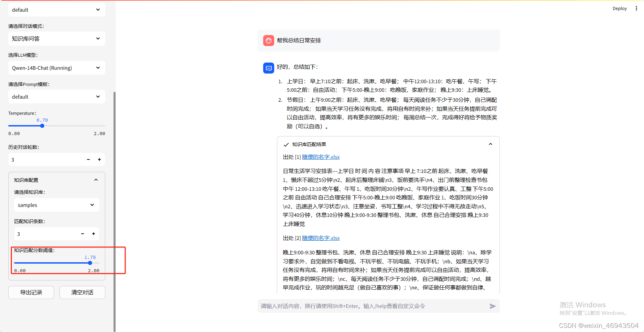Click the user message 帮我总结日常安排
Image resolution: width=644 pixels, height=332 pixels.
pyautogui.click(x=299, y=41)
